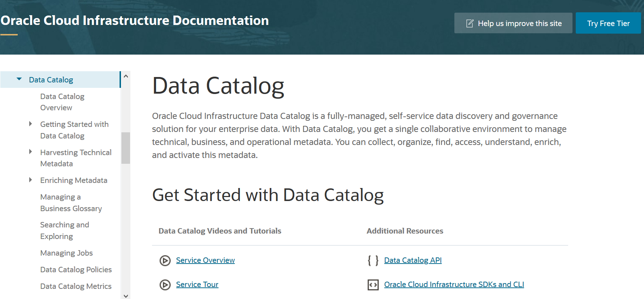Click the Get Started with Data Catalog heading
This screenshot has height=299, width=644.
(x=268, y=195)
